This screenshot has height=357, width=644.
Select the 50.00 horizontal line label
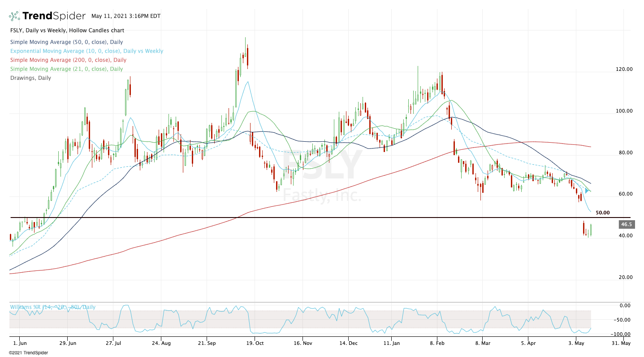point(603,213)
